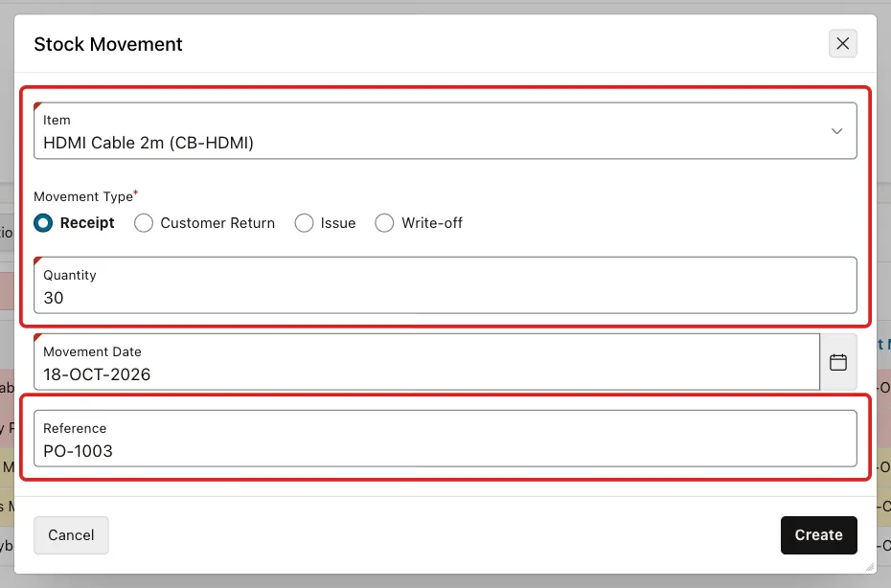
Task: Cancel the stock movement
Action: [71, 535]
